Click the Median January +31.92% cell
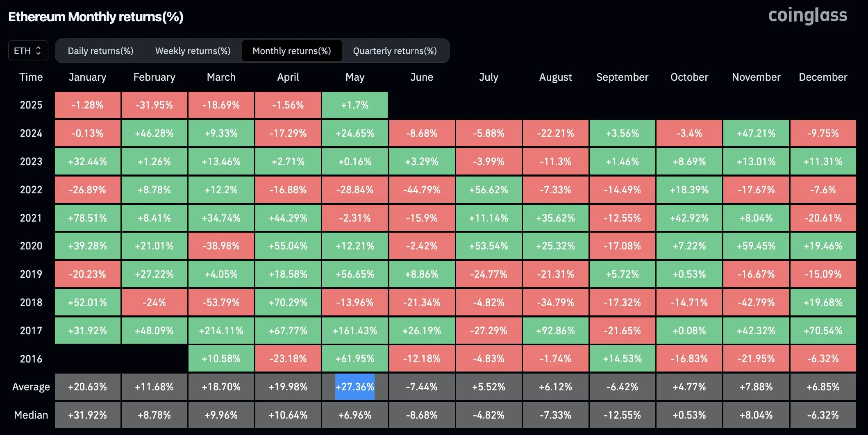 coord(87,415)
